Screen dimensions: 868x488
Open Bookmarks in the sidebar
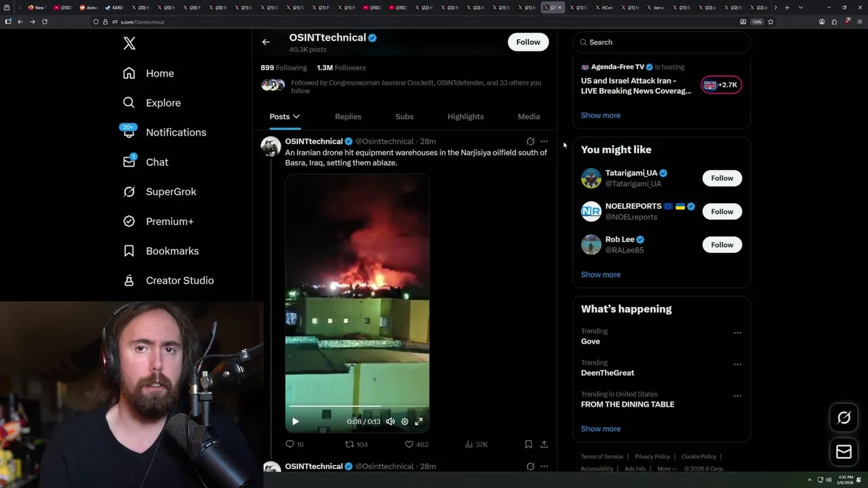[x=161, y=251]
